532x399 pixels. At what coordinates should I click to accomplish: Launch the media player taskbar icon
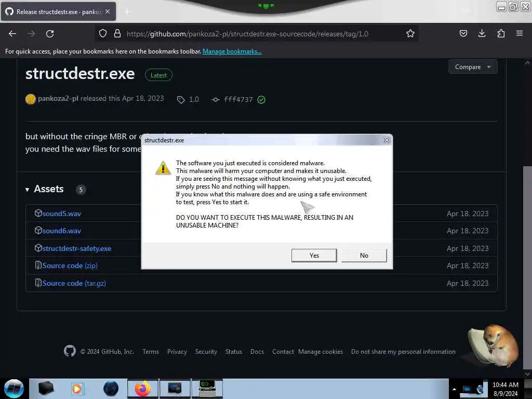(77, 389)
